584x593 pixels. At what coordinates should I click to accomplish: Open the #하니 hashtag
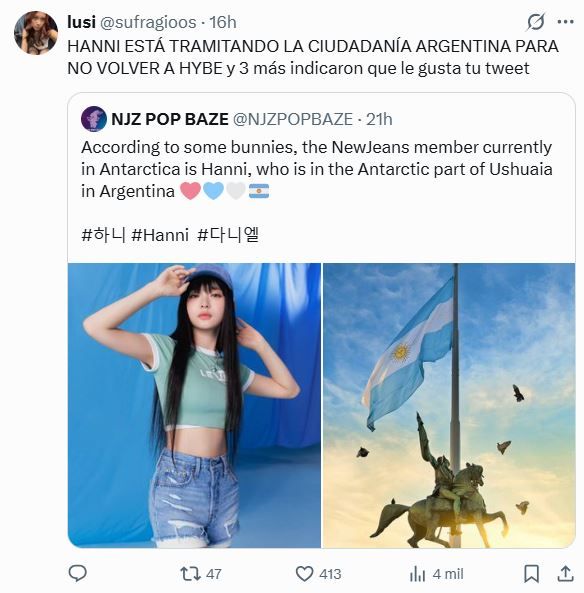[103, 235]
